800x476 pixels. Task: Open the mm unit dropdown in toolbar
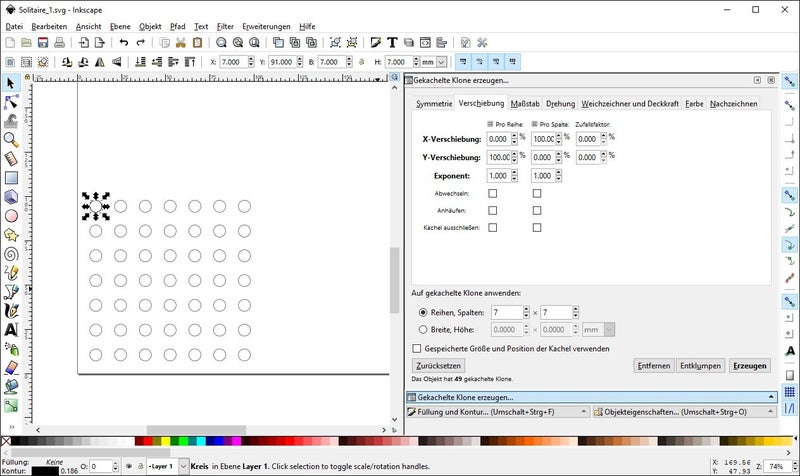441,62
